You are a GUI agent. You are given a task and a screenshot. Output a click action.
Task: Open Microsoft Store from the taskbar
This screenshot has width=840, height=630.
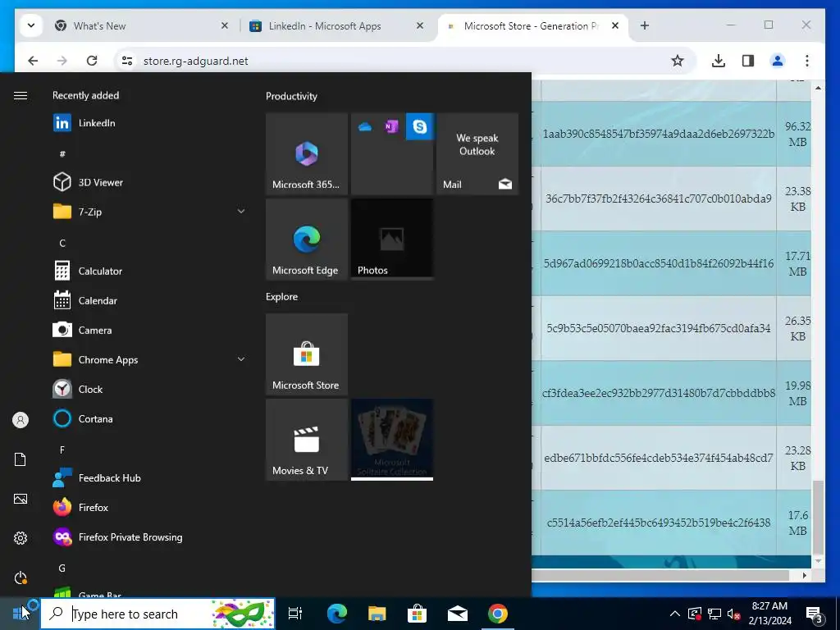417,614
